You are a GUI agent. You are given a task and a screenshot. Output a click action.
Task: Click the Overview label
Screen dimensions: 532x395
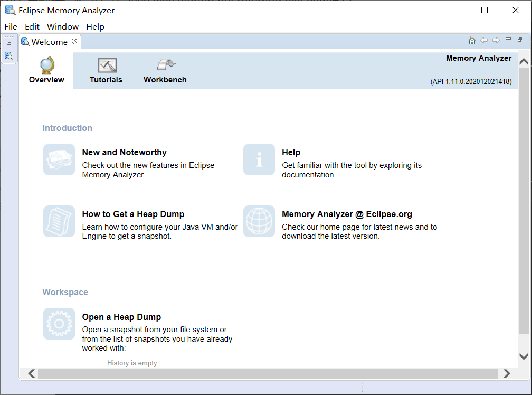pyautogui.click(x=46, y=80)
